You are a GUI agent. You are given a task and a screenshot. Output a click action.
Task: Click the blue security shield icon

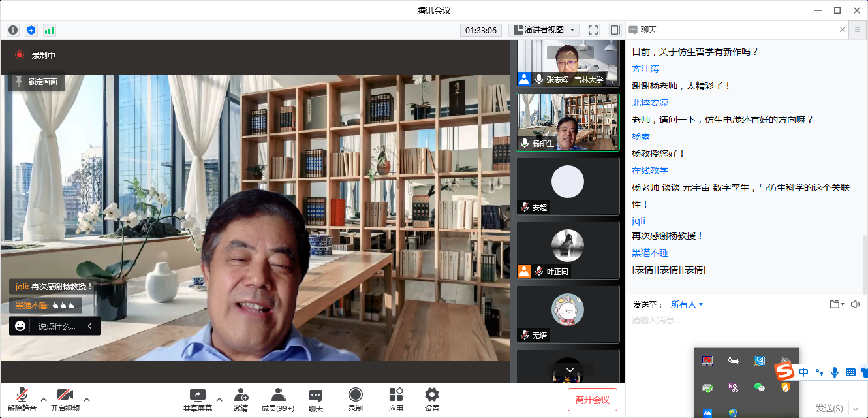click(31, 30)
